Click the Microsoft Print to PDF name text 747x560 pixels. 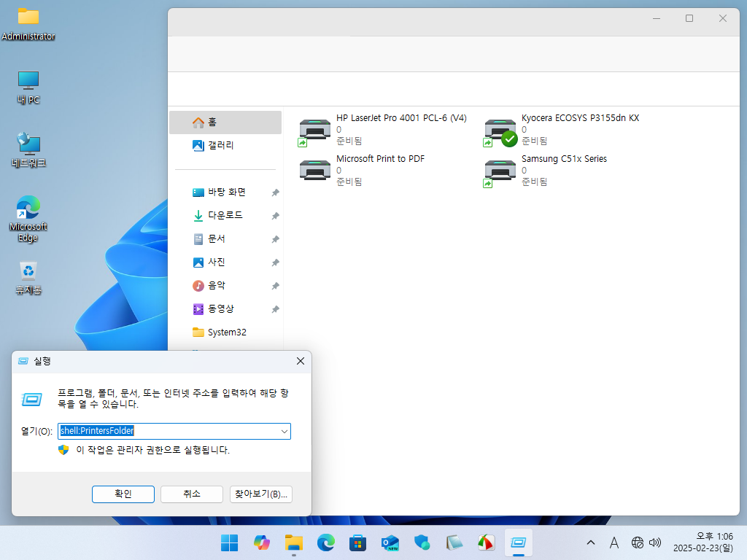(x=380, y=159)
